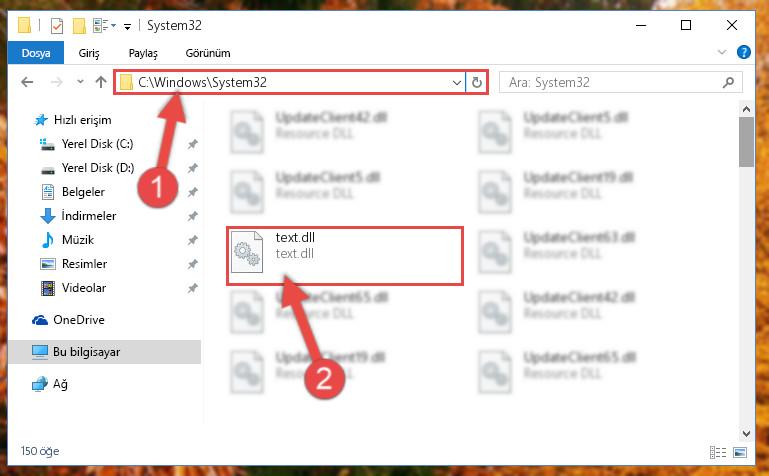Switch to large icons view layout

coord(740,452)
